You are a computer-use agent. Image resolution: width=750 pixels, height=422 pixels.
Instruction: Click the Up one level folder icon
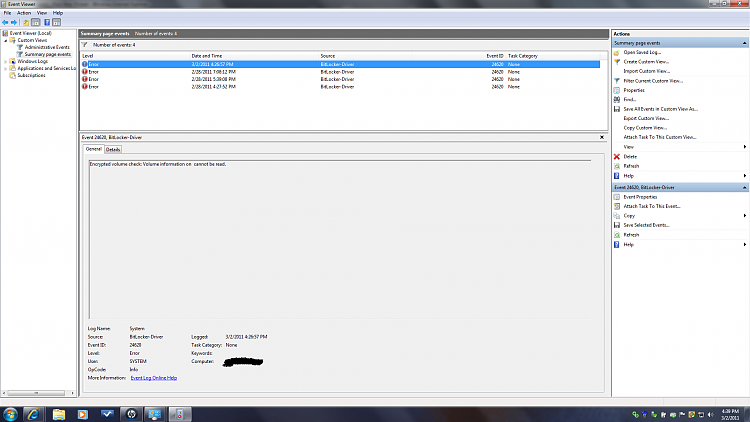click(x=26, y=22)
